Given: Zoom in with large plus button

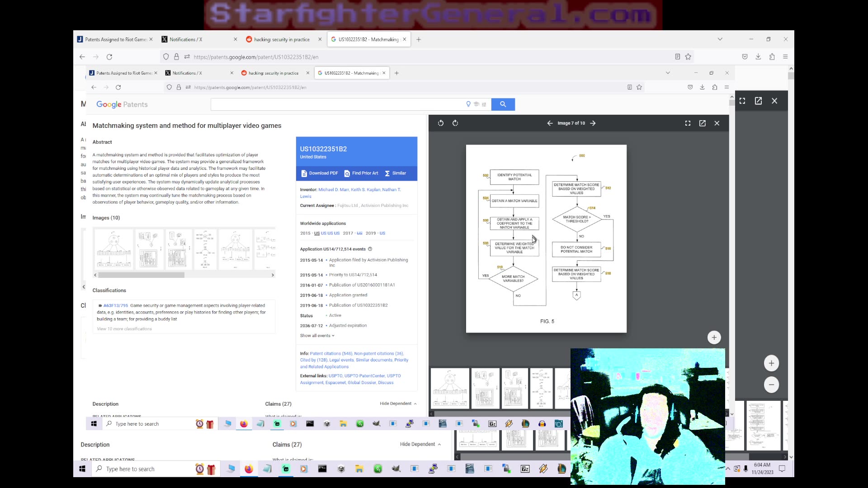Looking at the screenshot, I should coord(771,363).
